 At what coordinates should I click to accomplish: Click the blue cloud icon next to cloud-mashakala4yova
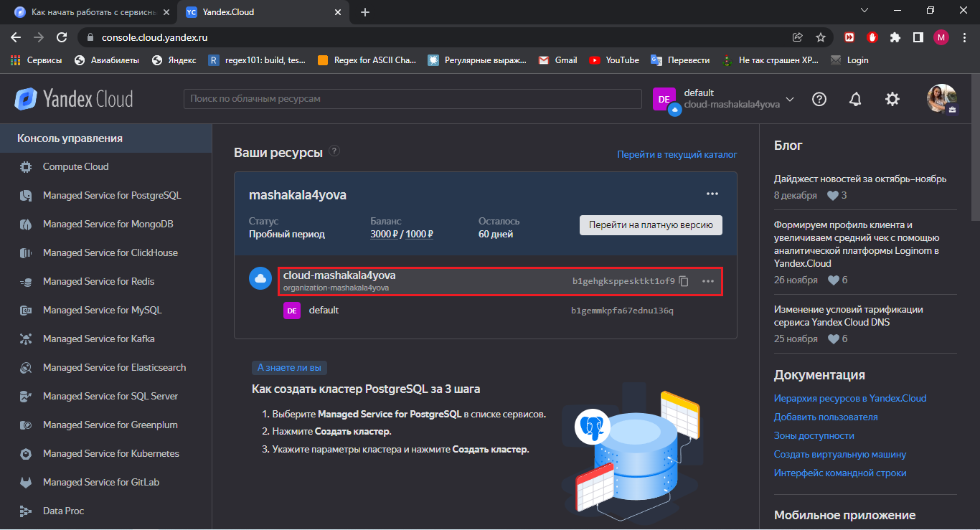click(260, 279)
